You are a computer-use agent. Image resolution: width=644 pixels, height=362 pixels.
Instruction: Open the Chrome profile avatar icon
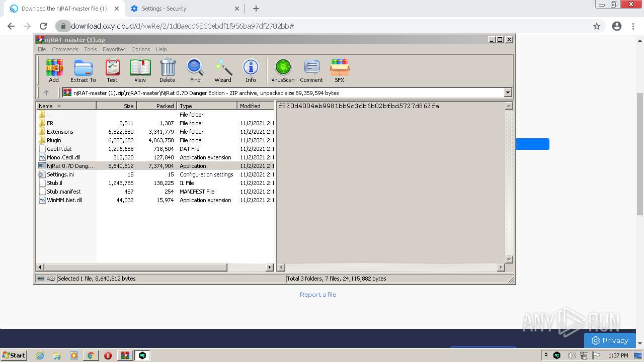pos(617,26)
